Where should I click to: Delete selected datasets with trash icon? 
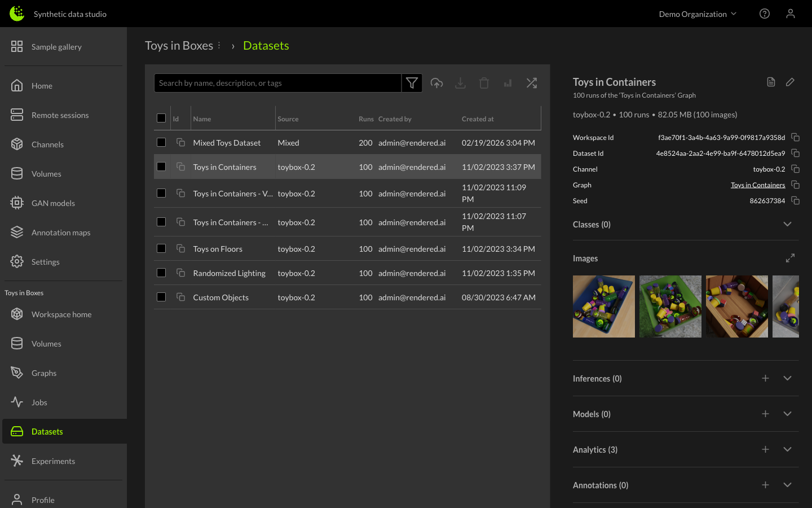tap(484, 82)
